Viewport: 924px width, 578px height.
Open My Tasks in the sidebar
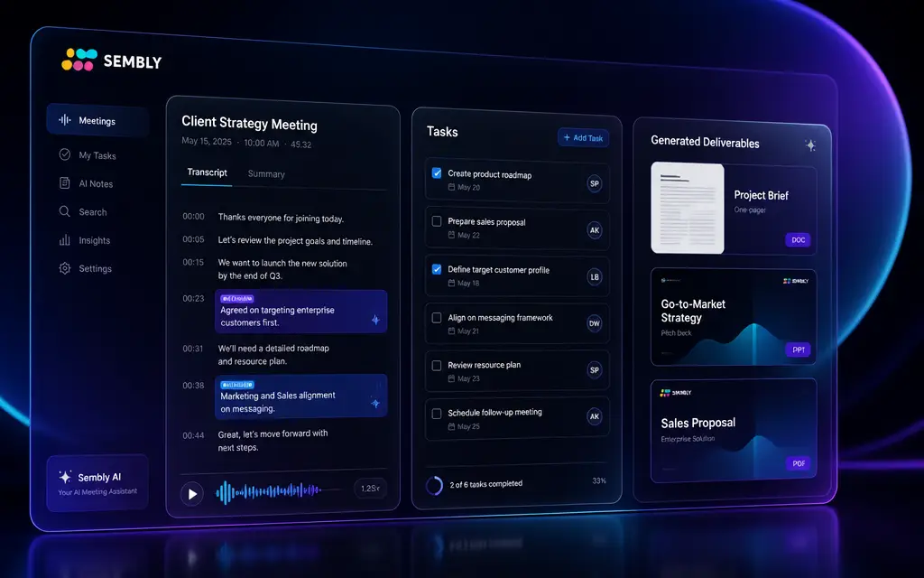pos(88,155)
